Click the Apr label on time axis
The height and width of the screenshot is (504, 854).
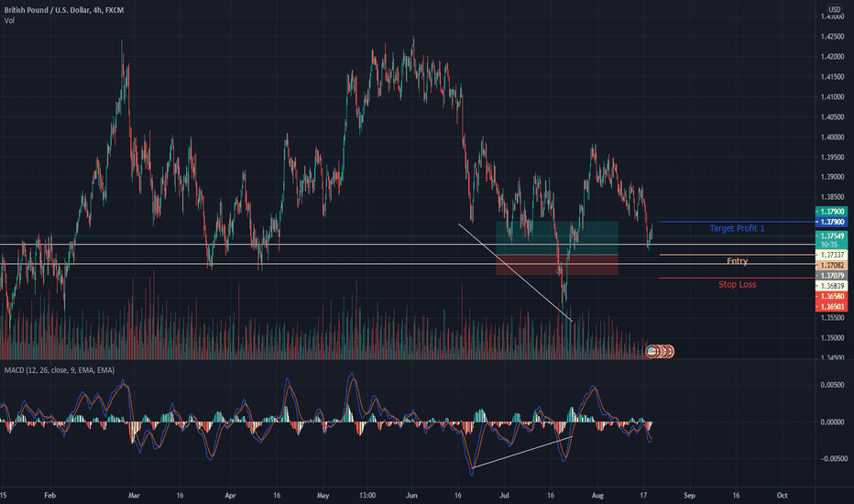point(230,495)
